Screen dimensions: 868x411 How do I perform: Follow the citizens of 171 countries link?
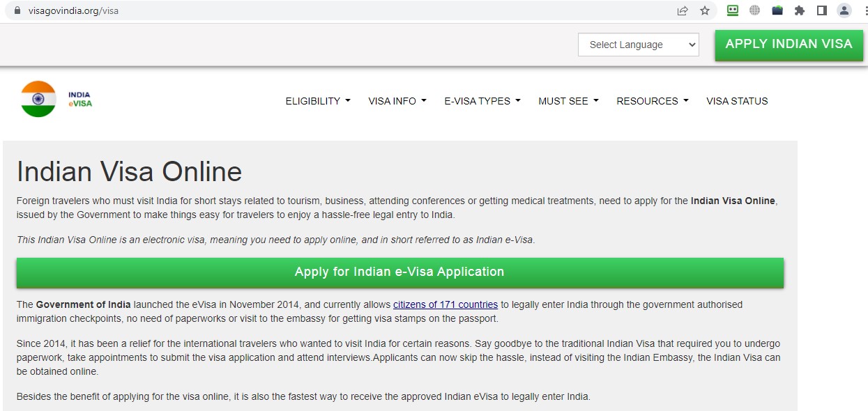pyautogui.click(x=446, y=304)
